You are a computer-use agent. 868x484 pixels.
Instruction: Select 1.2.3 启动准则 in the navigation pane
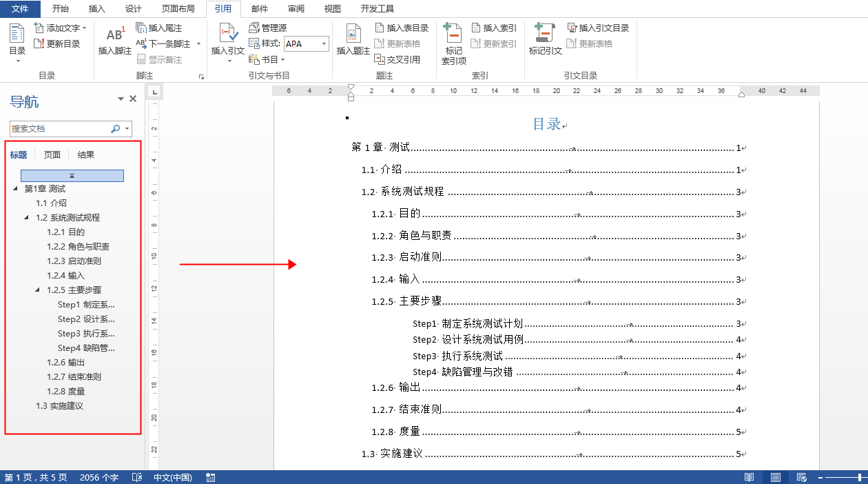pos(74,261)
